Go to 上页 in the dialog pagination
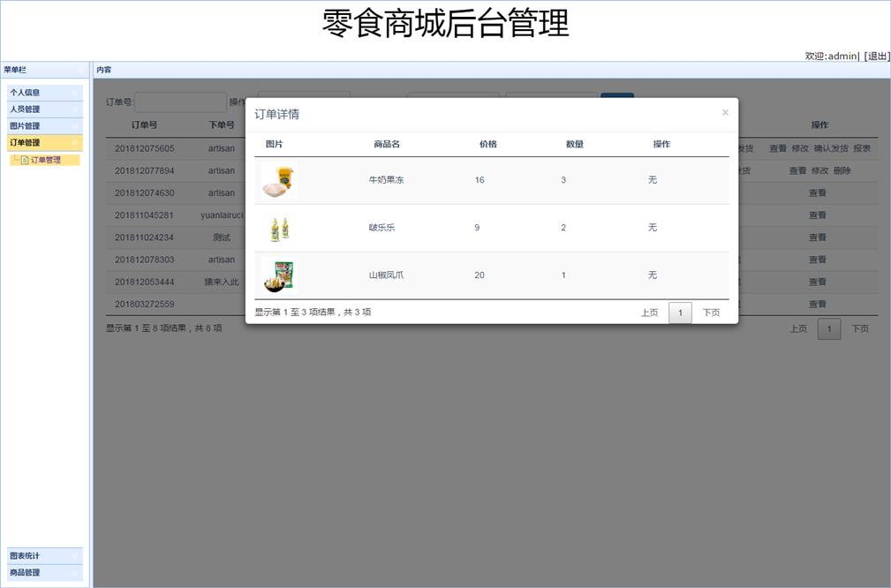891x588 pixels. pyautogui.click(x=649, y=313)
